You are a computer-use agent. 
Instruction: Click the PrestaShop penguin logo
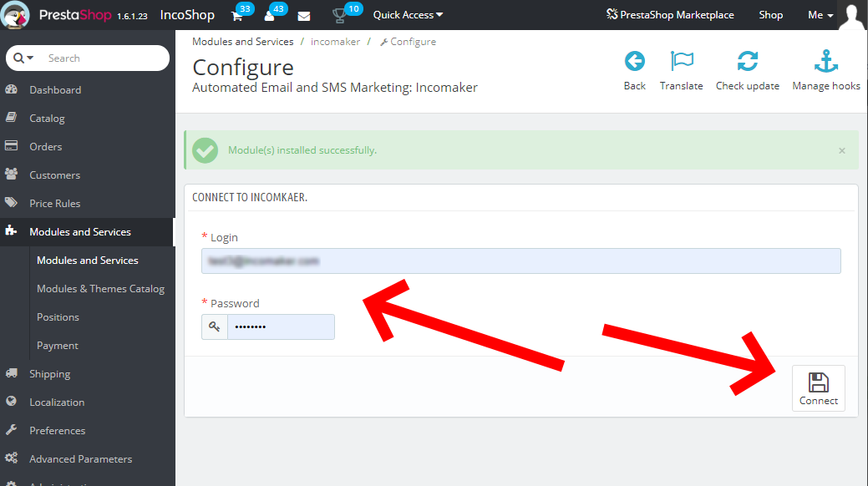(14, 15)
